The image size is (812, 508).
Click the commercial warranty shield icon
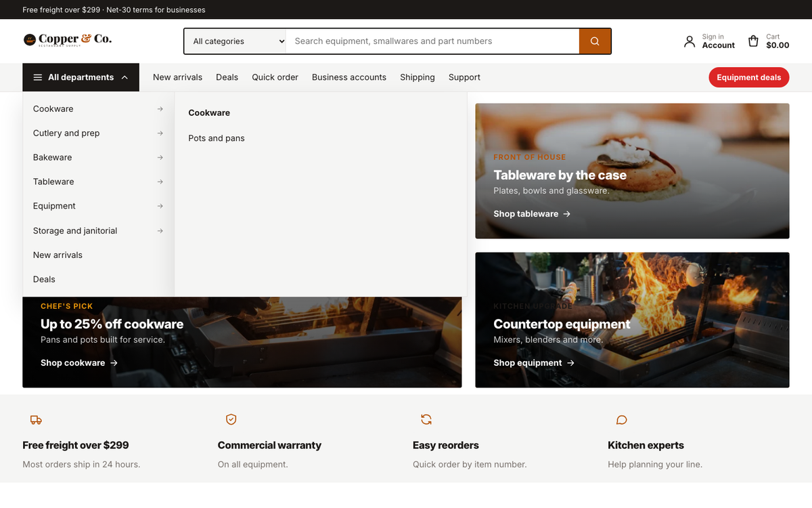point(231,420)
